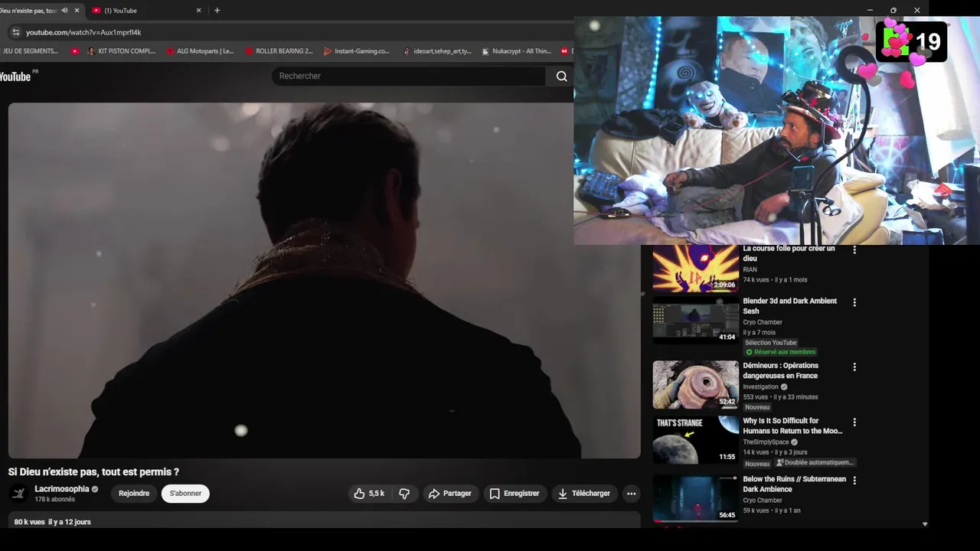
Task: Open options menu for Why Is It So Difficult video
Action: [854, 422]
